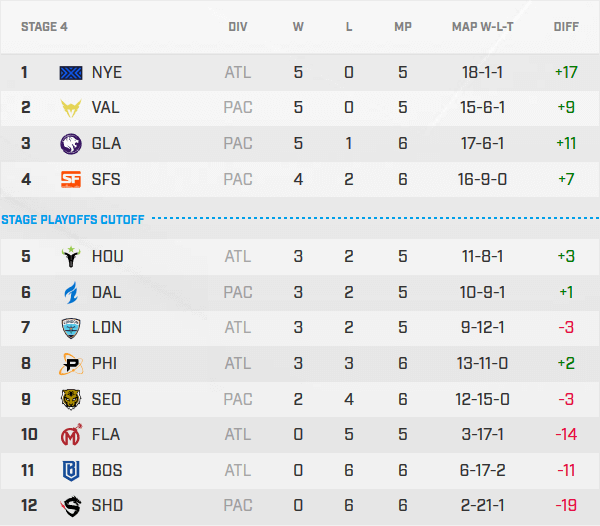Open the SHD team name link
Screen dimensions: 600x526
[x=107, y=506]
